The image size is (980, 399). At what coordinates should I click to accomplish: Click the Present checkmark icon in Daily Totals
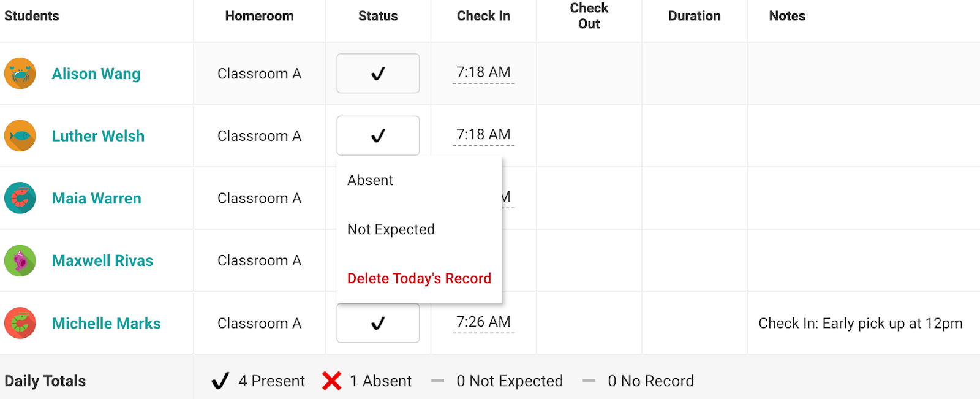[x=221, y=381]
